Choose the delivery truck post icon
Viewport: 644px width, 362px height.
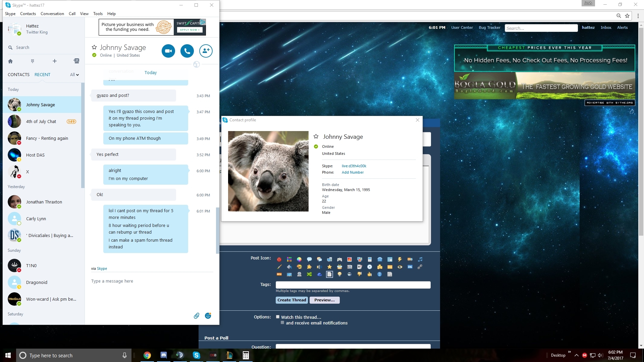[x=410, y=259]
